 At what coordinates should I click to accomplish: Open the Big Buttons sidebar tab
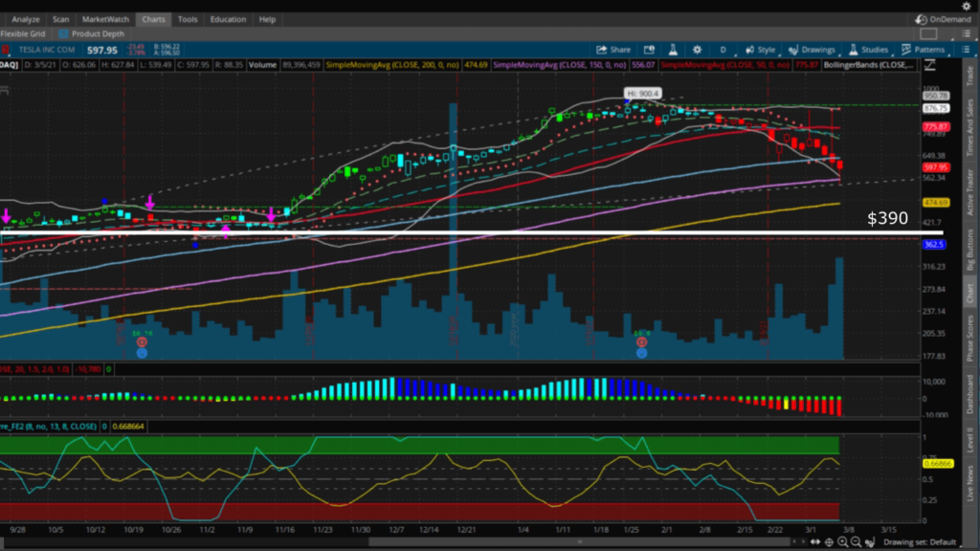pos(970,250)
